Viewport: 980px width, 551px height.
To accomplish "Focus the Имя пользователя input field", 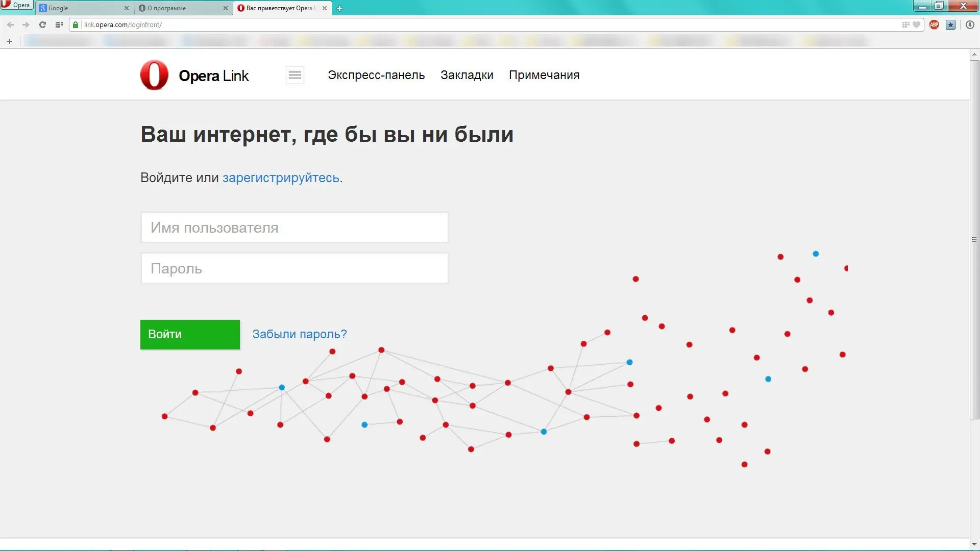I will click(x=295, y=228).
